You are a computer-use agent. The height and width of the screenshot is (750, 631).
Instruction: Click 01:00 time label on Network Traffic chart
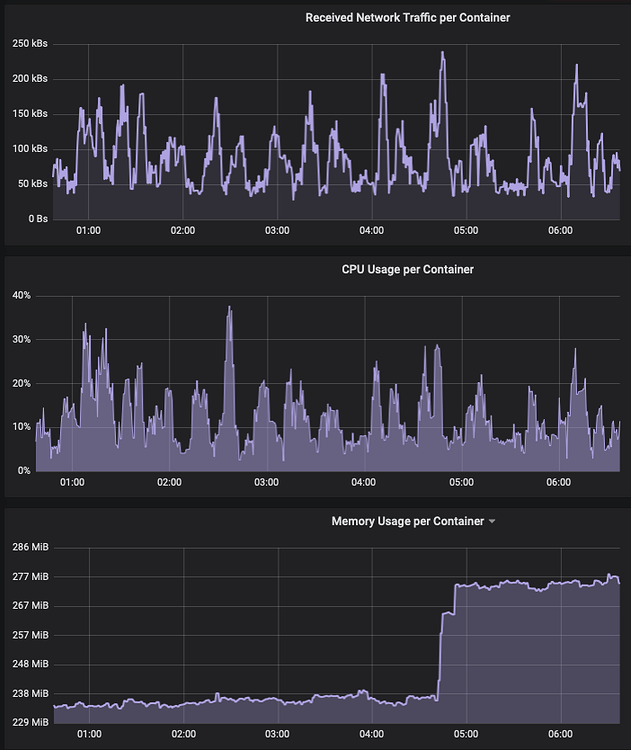(x=89, y=231)
